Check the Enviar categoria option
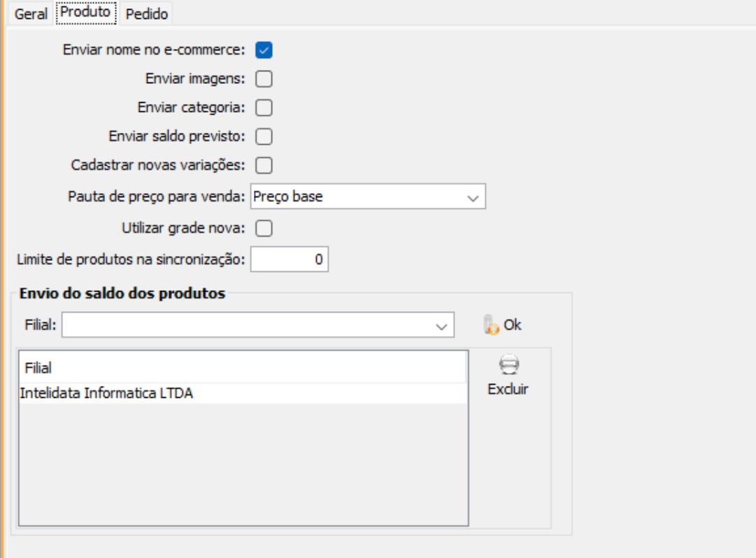The image size is (756, 558). (x=264, y=108)
